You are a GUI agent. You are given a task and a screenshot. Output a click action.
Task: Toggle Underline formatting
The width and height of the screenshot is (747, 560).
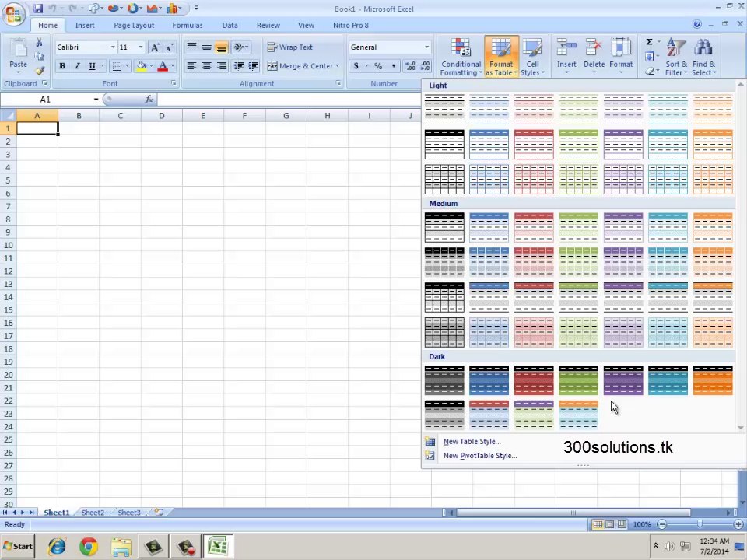tap(92, 66)
